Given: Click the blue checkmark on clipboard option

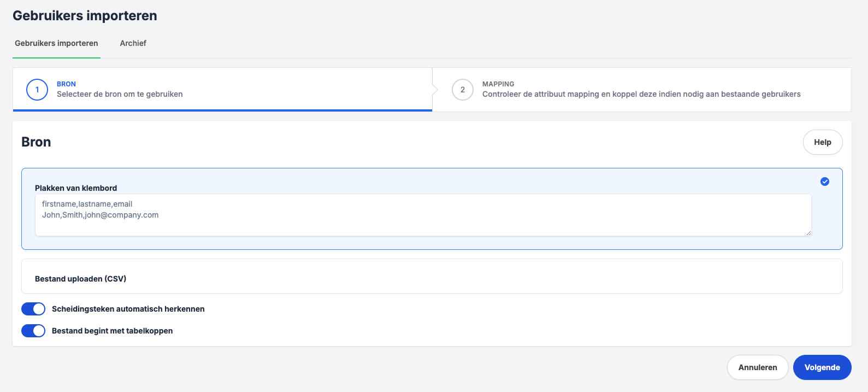Looking at the screenshot, I should (x=824, y=182).
